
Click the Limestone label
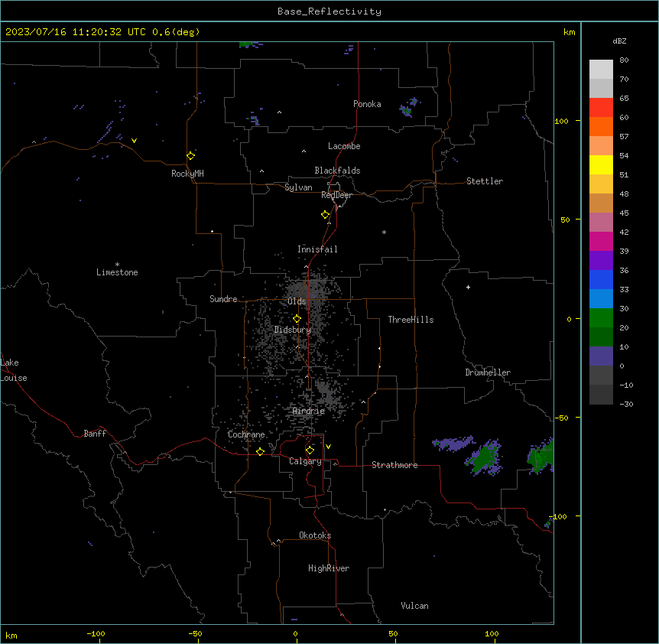[x=117, y=272]
